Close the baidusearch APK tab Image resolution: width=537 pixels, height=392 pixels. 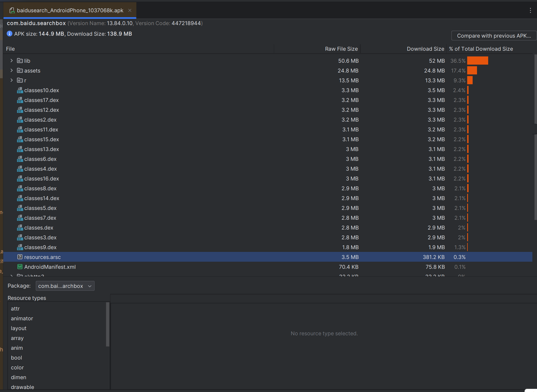click(x=130, y=10)
